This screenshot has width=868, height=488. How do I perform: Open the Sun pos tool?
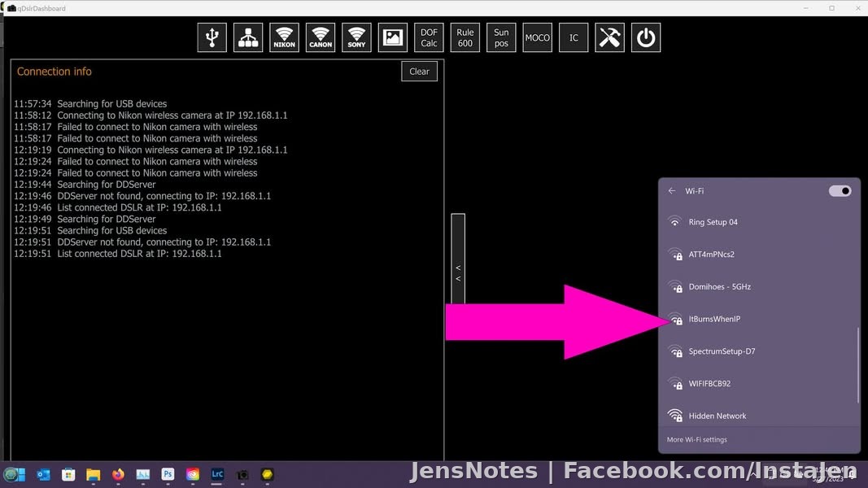(x=501, y=37)
